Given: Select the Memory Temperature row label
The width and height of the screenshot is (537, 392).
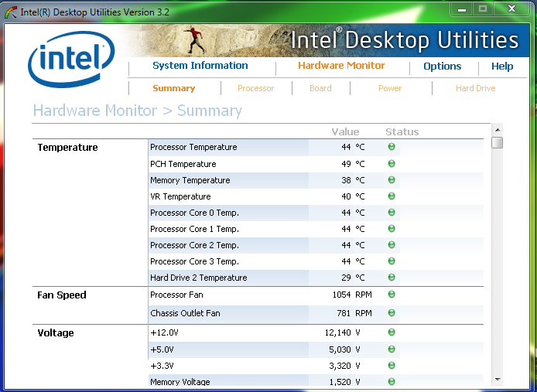Looking at the screenshot, I should [x=190, y=180].
